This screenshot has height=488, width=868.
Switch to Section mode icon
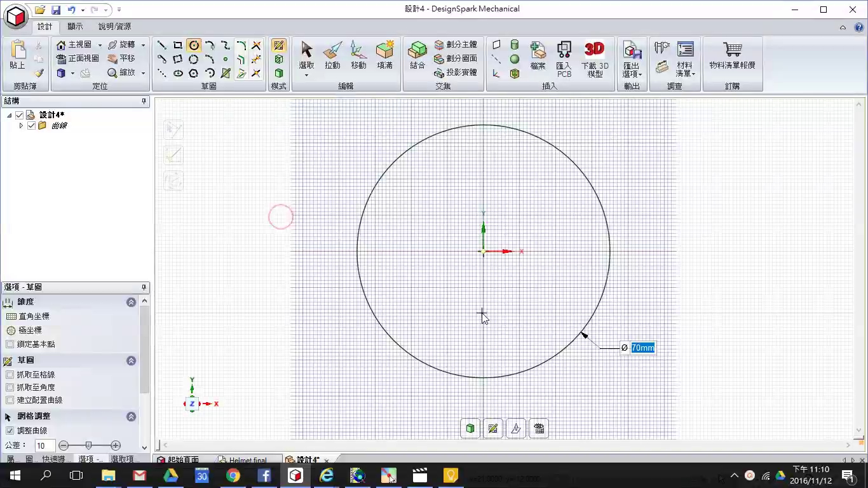(x=278, y=59)
